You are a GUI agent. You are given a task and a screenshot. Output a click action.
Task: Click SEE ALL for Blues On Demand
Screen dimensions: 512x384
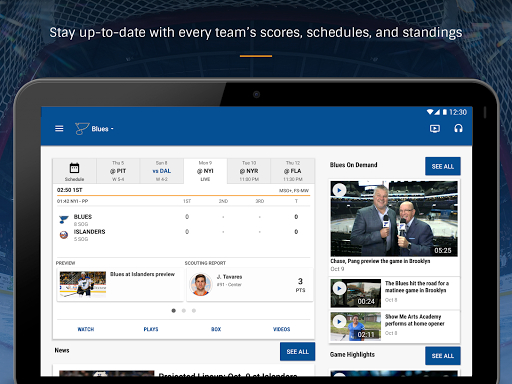[x=443, y=166]
